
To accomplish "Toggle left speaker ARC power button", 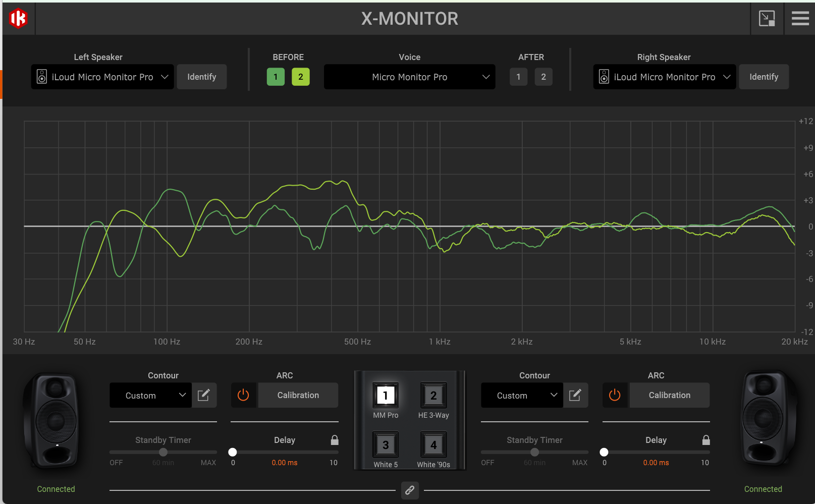I will (243, 395).
